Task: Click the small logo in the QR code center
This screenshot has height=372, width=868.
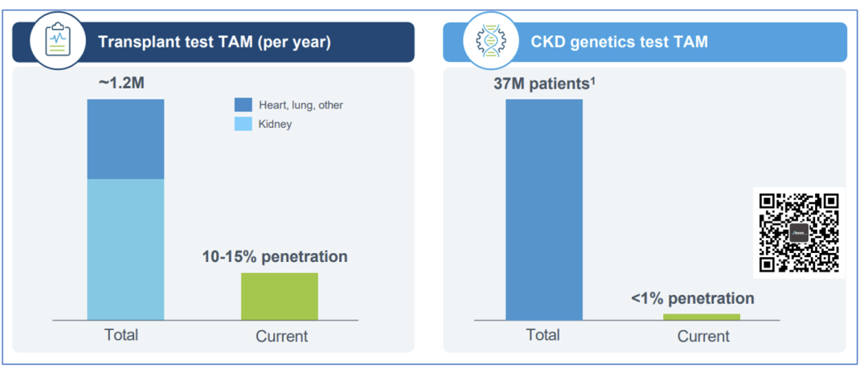Action: tap(799, 232)
